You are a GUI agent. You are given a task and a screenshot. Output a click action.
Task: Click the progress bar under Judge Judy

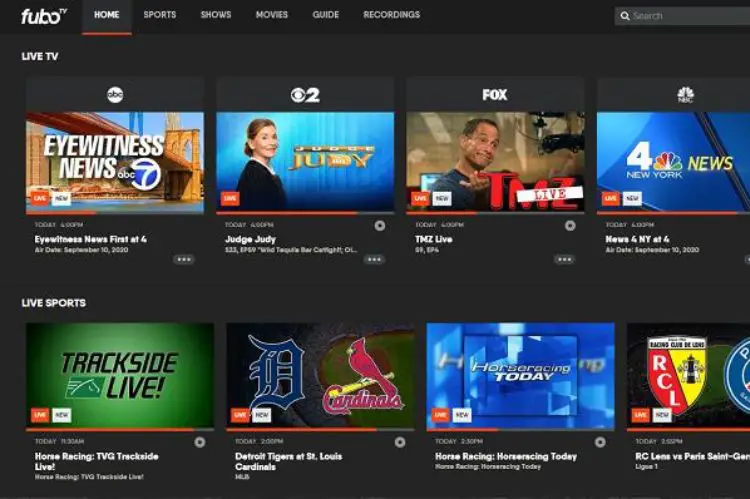(305, 213)
